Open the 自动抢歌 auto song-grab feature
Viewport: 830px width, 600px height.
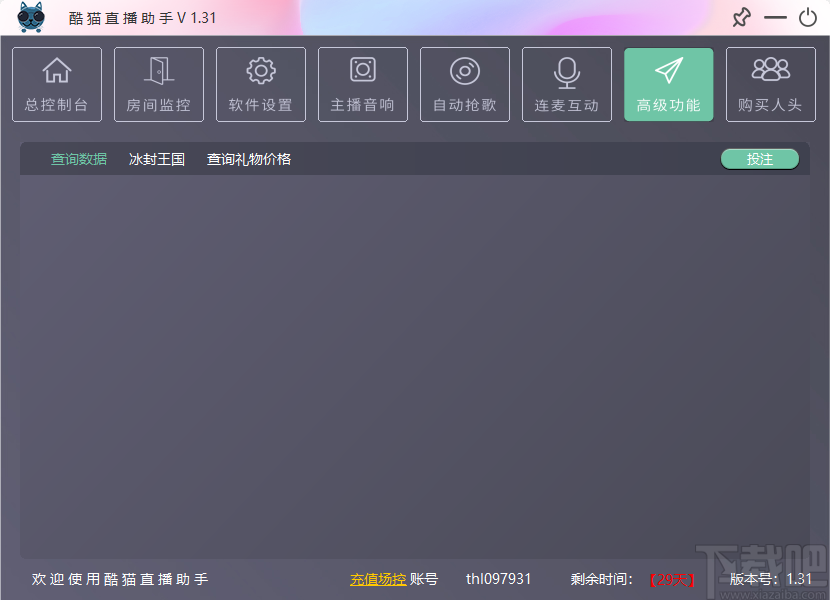(465, 84)
